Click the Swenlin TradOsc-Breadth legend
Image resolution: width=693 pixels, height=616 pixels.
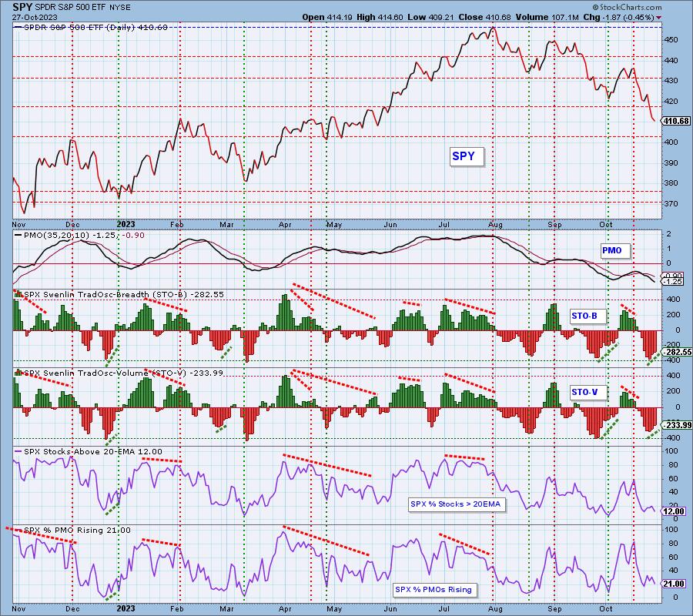coord(119,294)
